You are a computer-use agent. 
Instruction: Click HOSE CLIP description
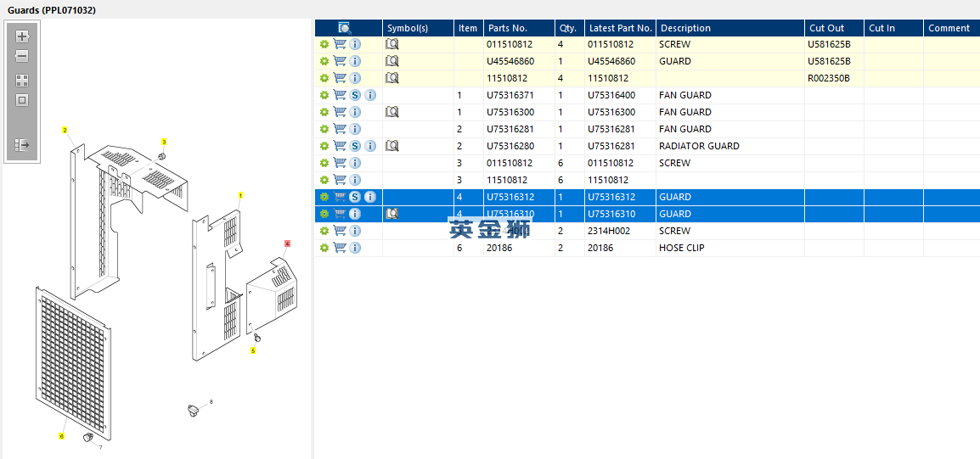tap(681, 248)
